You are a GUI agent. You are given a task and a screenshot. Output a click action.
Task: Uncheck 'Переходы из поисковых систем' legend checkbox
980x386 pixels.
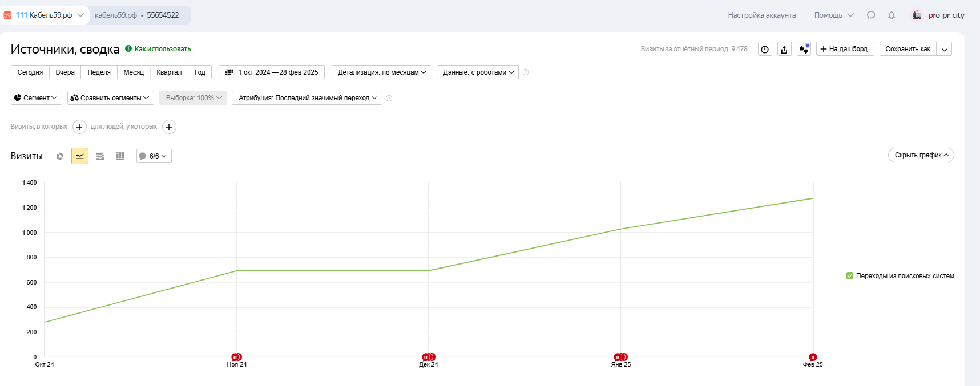click(850, 276)
